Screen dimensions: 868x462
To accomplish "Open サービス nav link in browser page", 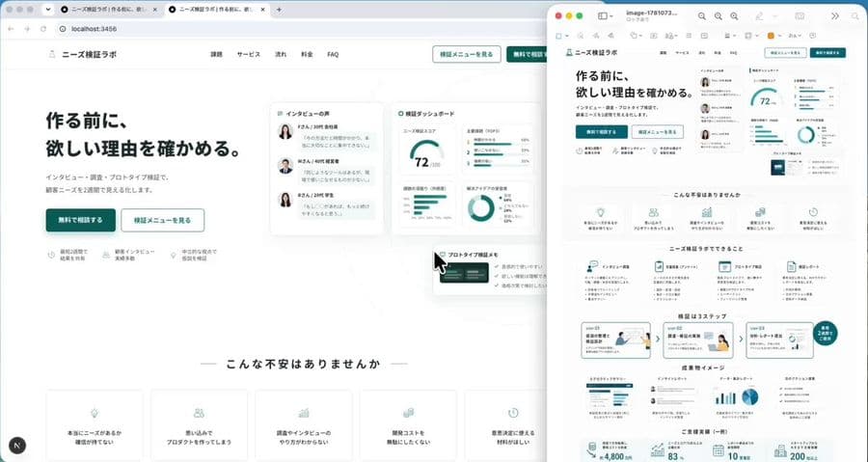I will pos(249,54).
